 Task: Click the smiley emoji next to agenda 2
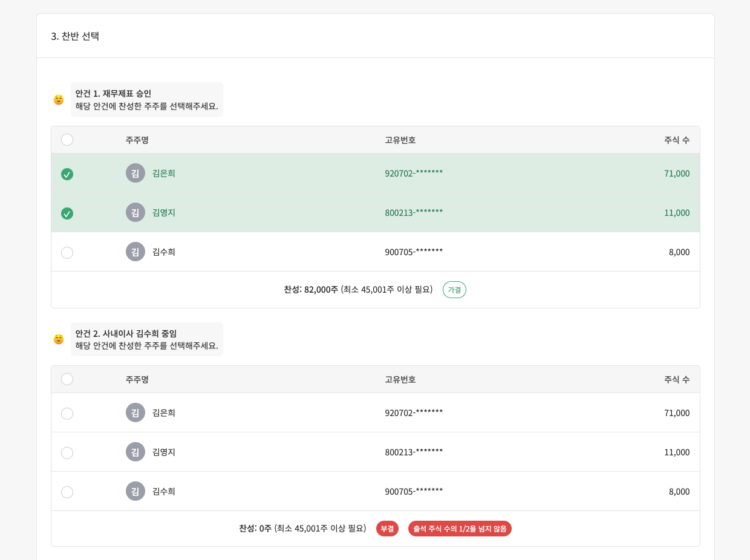(58, 339)
